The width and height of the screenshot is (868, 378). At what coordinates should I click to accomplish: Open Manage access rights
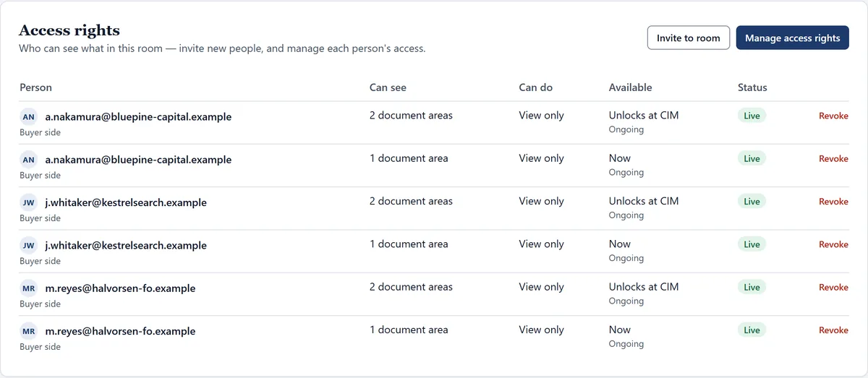tap(793, 38)
